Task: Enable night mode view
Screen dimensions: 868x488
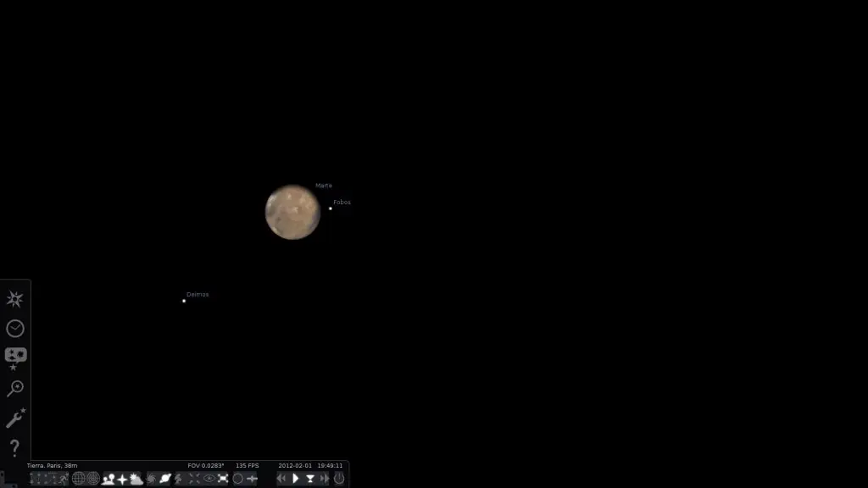Action: [x=209, y=478]
